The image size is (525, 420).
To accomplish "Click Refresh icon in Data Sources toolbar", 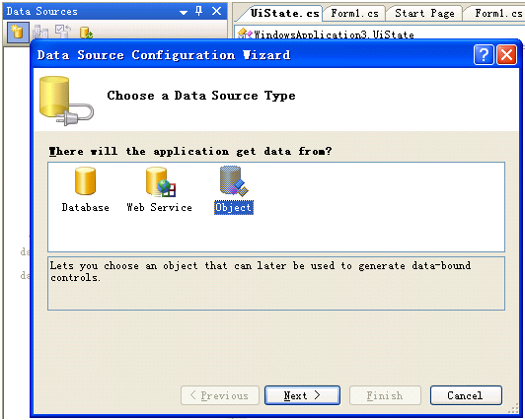I will tap(86, 33).
